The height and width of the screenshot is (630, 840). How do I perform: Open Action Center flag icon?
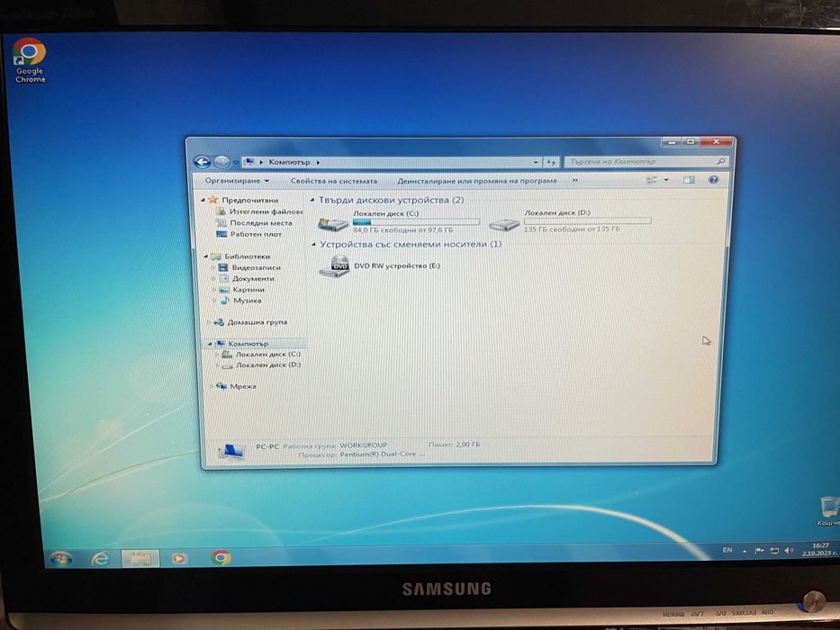[759, 550]
